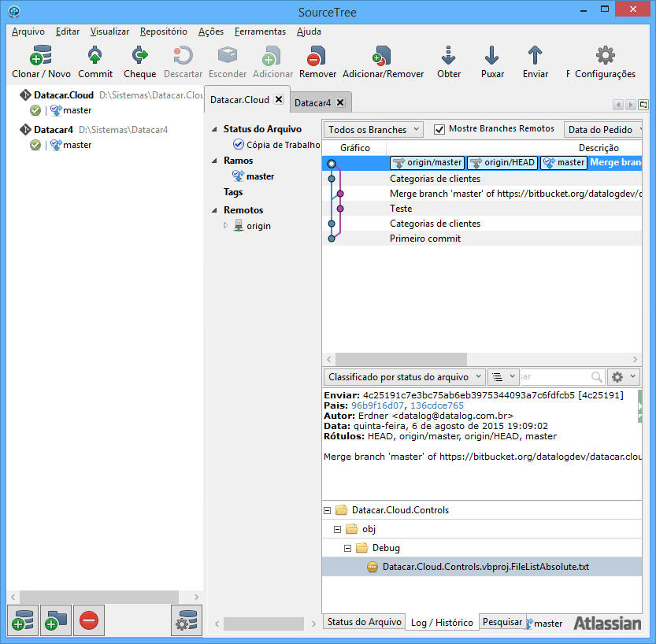Collapse the Ramos section
The image size is (656, 644).
click(215, 161)
